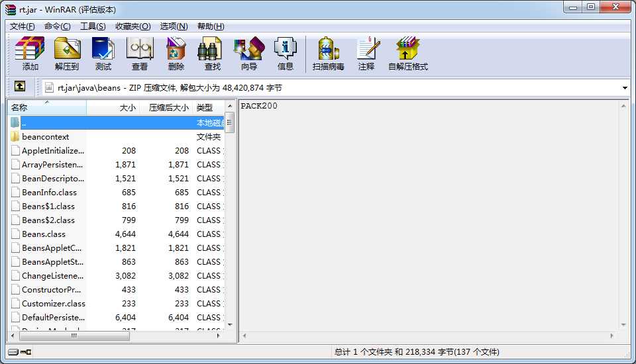This screenshot has width=636, height=364.
Task: Open the 收藏夹(O) menu
Action: [x=132, y=26]
